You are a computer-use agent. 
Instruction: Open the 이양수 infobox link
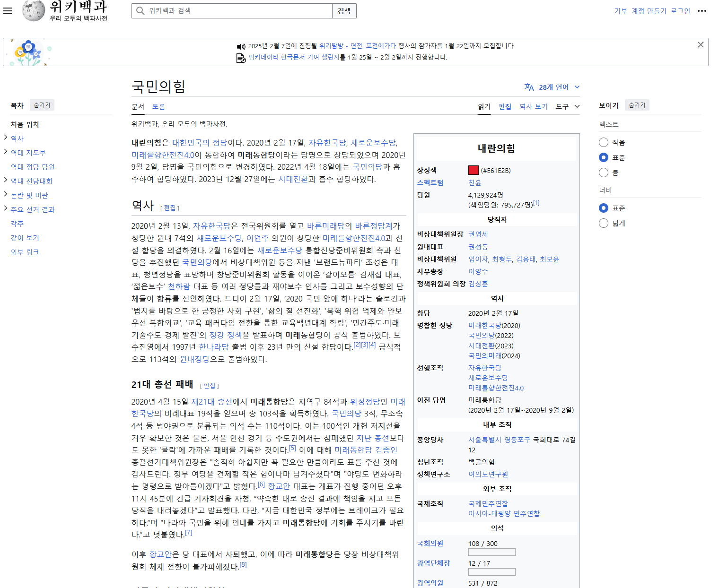(x=478, y=271)
